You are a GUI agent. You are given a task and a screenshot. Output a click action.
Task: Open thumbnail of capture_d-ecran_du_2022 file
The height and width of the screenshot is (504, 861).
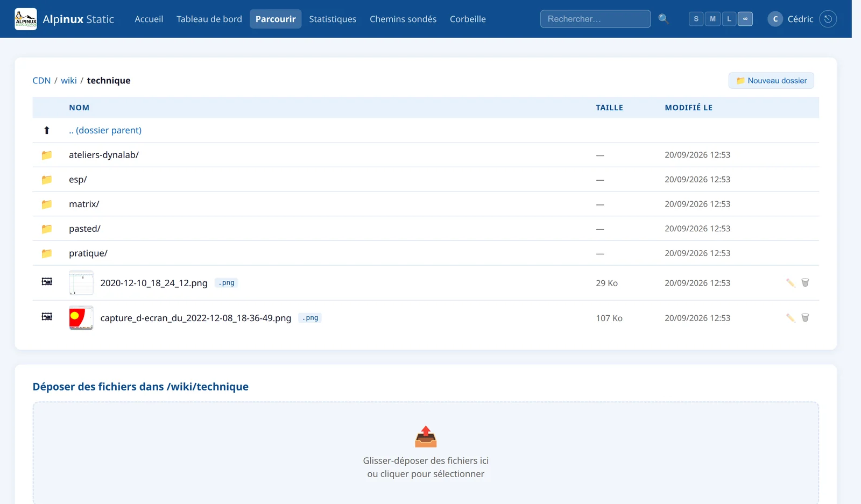click(81, 318)
